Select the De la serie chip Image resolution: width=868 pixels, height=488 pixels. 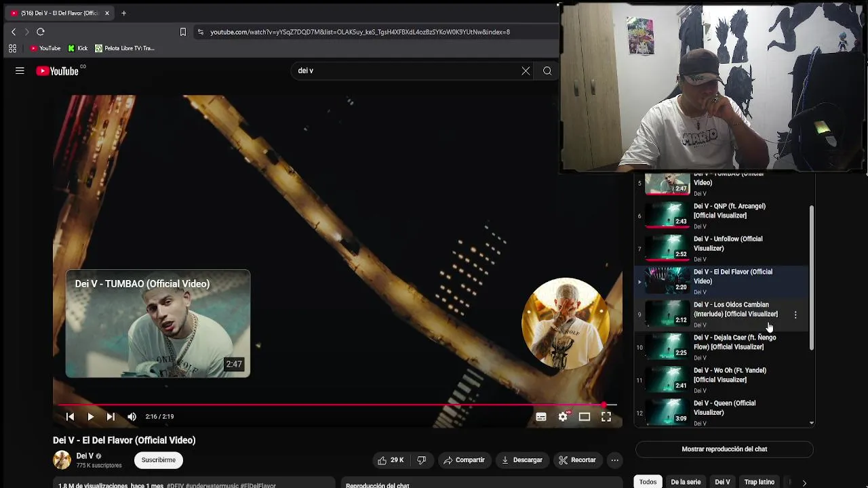pyautogui.click(x=686, y=482)
